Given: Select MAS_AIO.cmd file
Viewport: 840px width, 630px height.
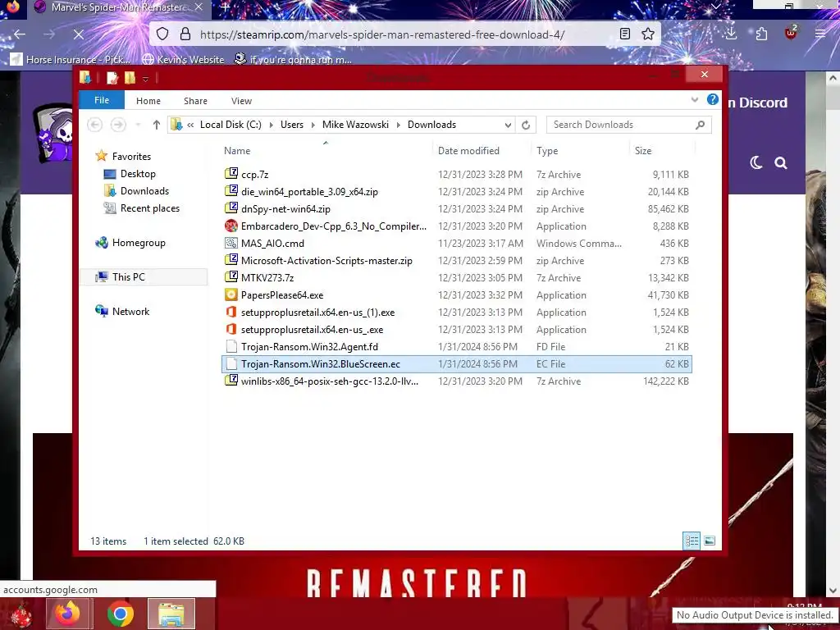Looking at the screenshot, I should [x=457, y=243].
